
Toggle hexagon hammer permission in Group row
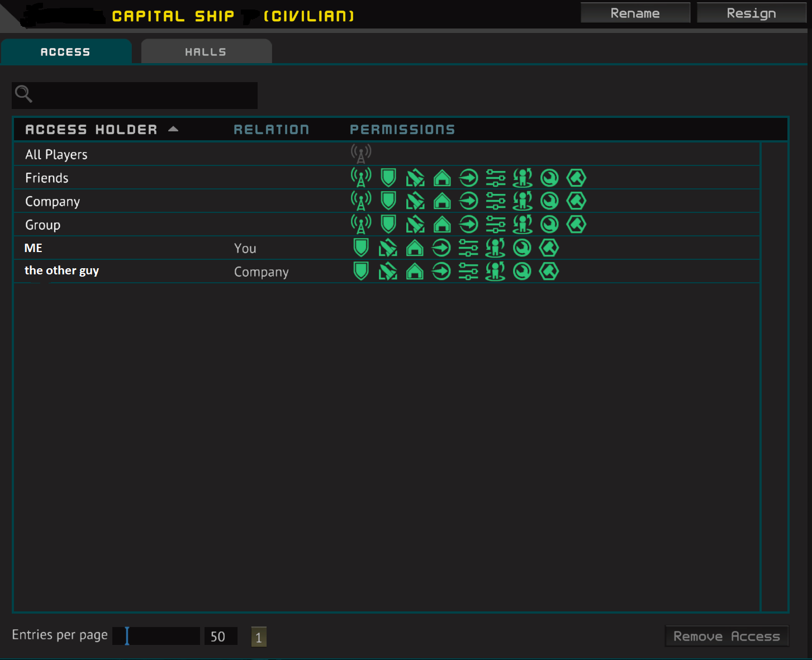tap(576, 224)
